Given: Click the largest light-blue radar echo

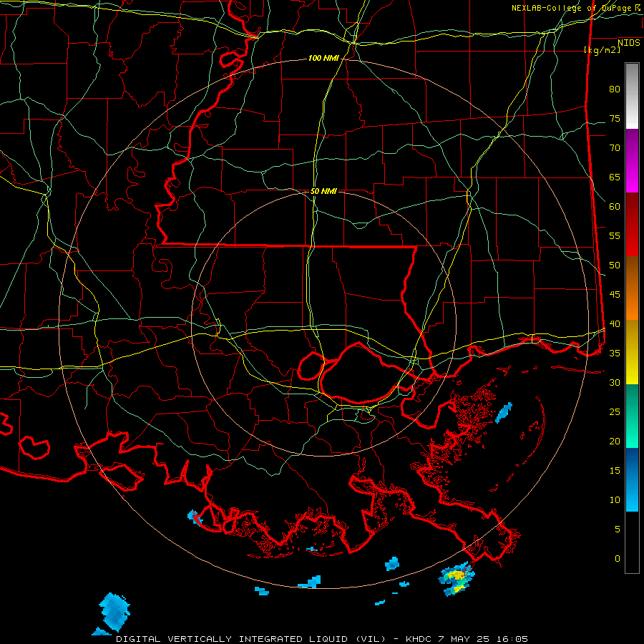Looking at the screenshot, I should [x=114, y=612].
